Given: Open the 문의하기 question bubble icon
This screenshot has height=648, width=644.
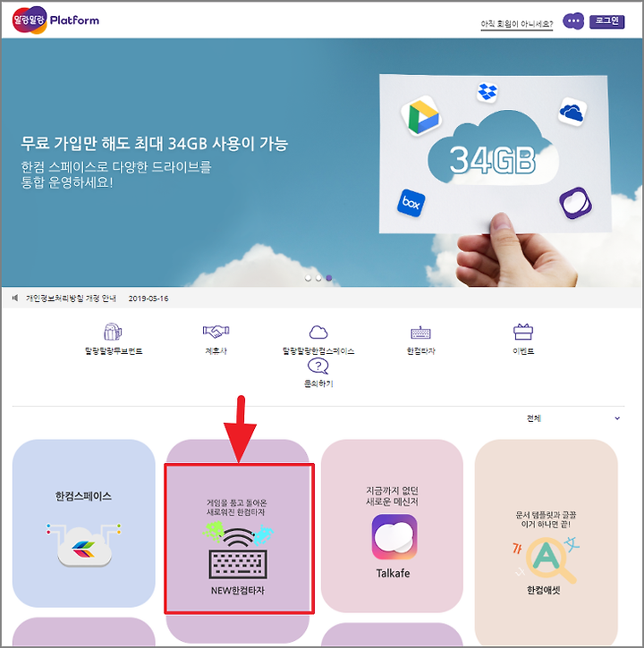Looking at the screenshot, I should (x=318, y=366).
